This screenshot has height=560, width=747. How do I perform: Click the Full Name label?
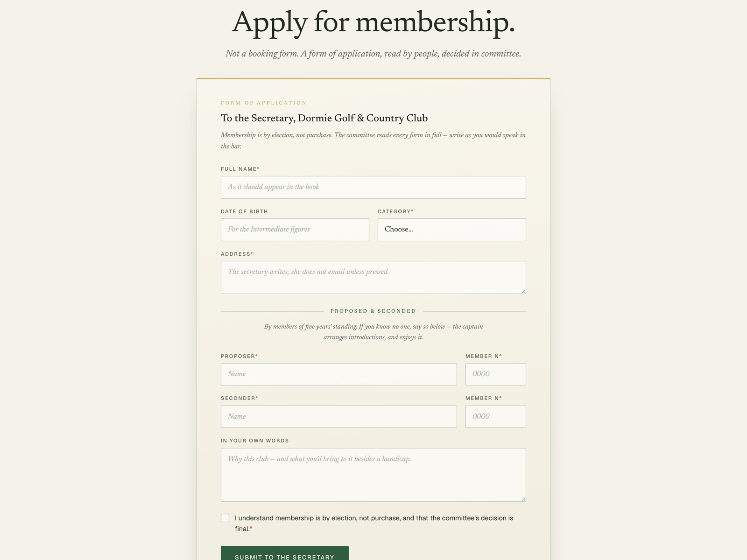click(240, 169)
